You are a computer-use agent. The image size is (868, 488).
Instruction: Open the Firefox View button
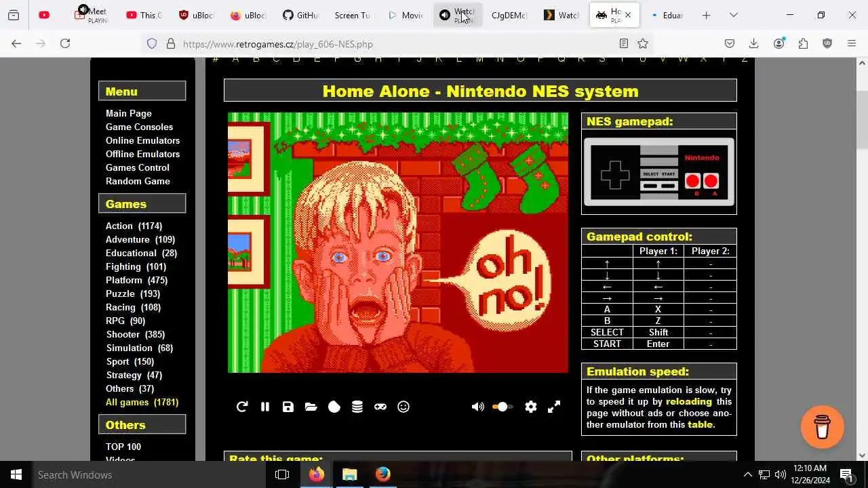(14, 15)
